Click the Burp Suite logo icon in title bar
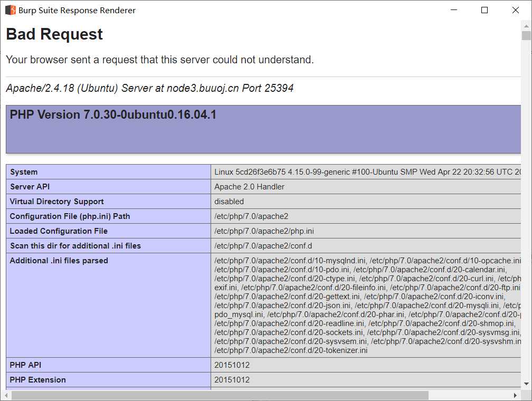Screen dimensions: 532x401 coord(11,10)
